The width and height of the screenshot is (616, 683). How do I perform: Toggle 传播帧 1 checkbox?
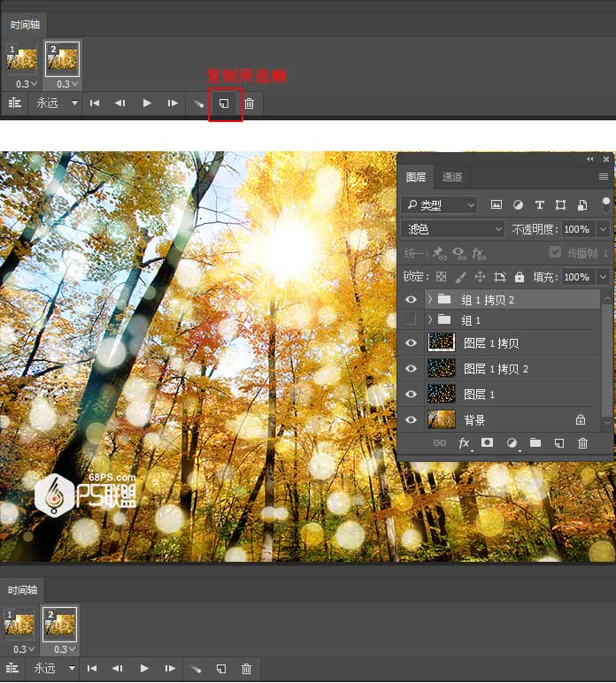(555, 253)
